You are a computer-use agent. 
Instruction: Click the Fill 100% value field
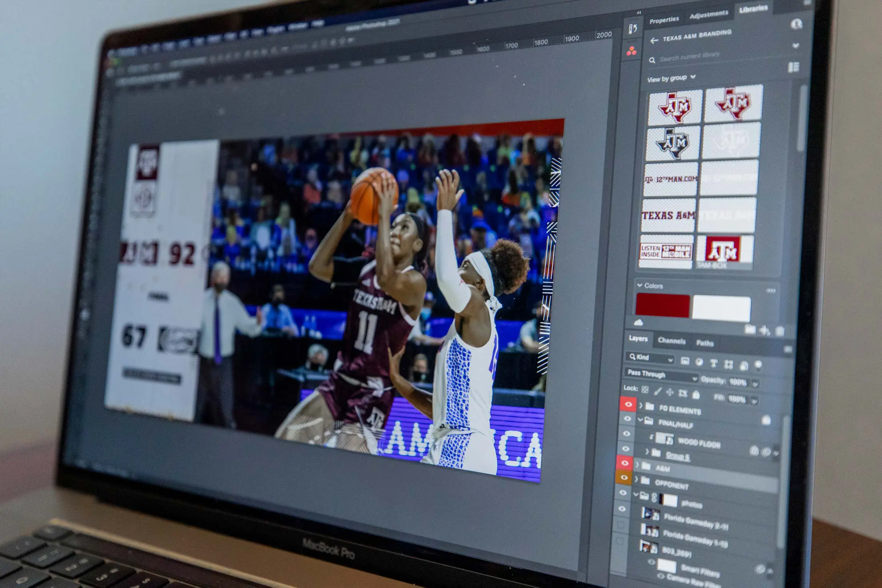click(737, 399)
